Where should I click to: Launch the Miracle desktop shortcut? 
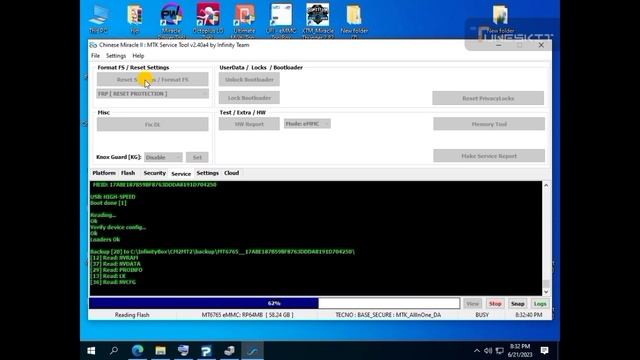click(171, 20)
